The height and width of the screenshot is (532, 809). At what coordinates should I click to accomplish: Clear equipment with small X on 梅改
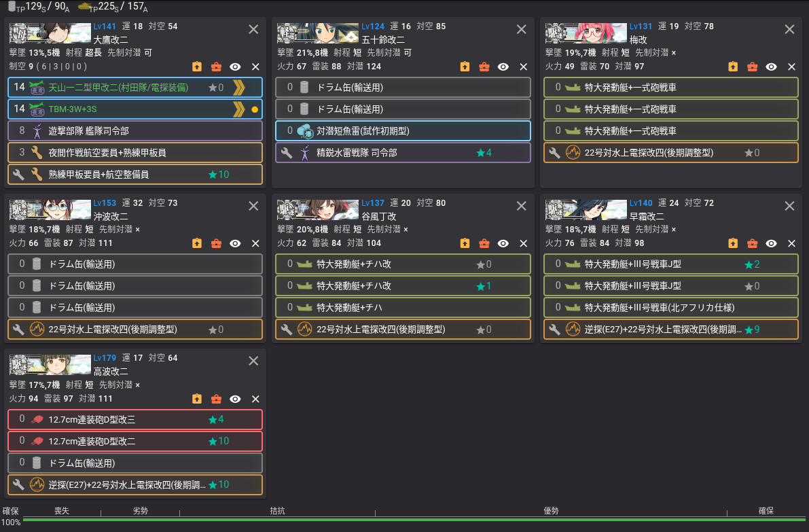click(791, 67)
